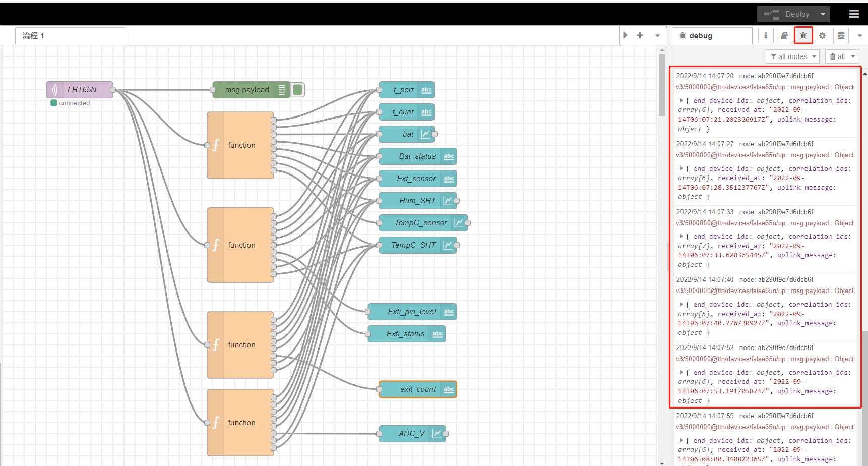Switch to the '流程 1' flow tab
868x466 pixels.
[71, 36]
